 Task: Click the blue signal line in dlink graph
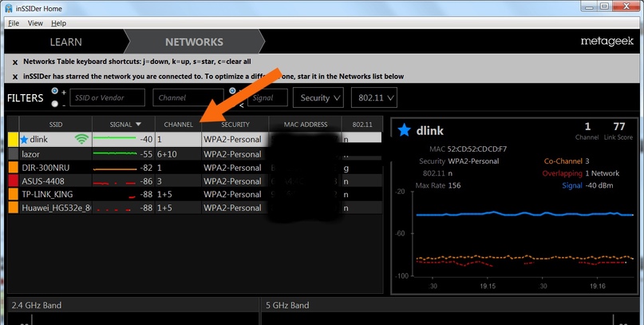tap(524, 214)
